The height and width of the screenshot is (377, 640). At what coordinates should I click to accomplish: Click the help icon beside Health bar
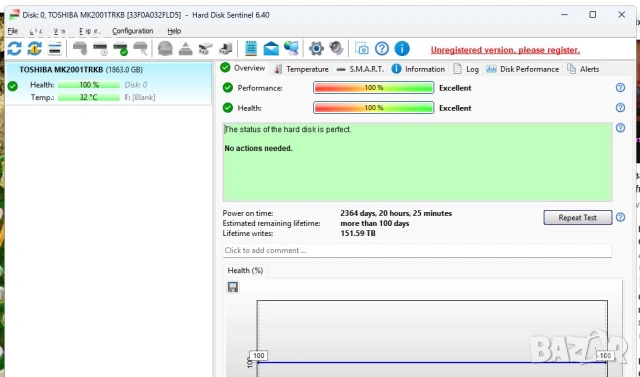(x=620, y=107)
